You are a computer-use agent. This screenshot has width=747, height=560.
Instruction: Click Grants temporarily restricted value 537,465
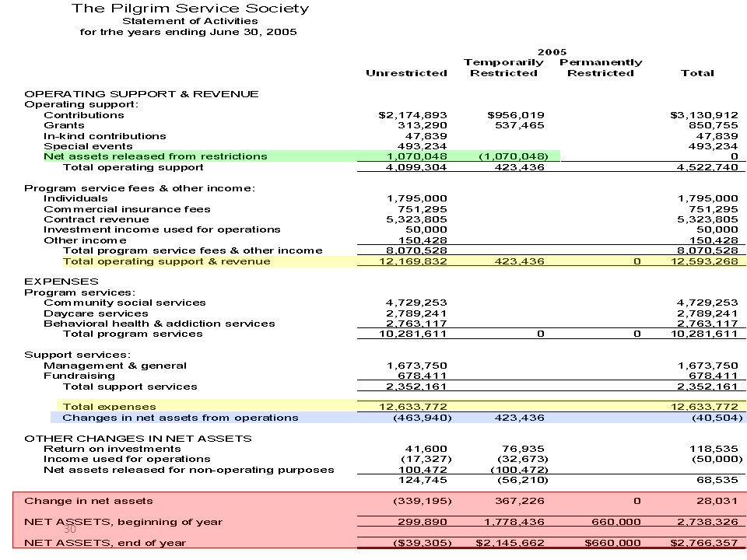[x=519, y=125]
